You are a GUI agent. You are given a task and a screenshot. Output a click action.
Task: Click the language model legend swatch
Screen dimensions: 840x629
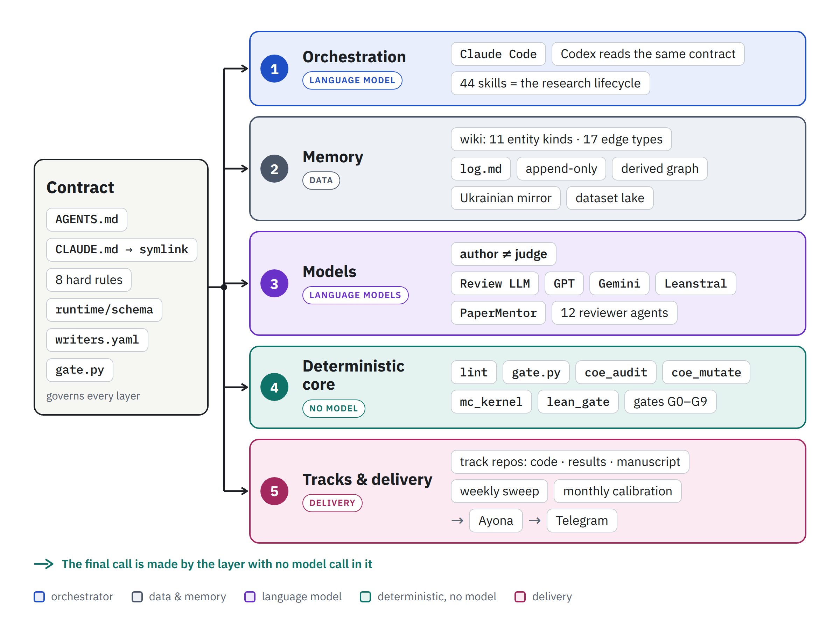point(250,597)
